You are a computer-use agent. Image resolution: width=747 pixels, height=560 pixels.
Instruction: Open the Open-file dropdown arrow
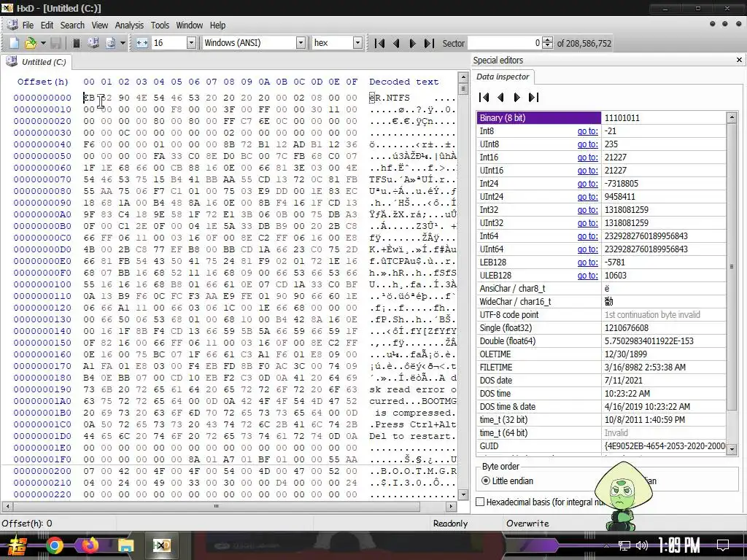(43, 43)
